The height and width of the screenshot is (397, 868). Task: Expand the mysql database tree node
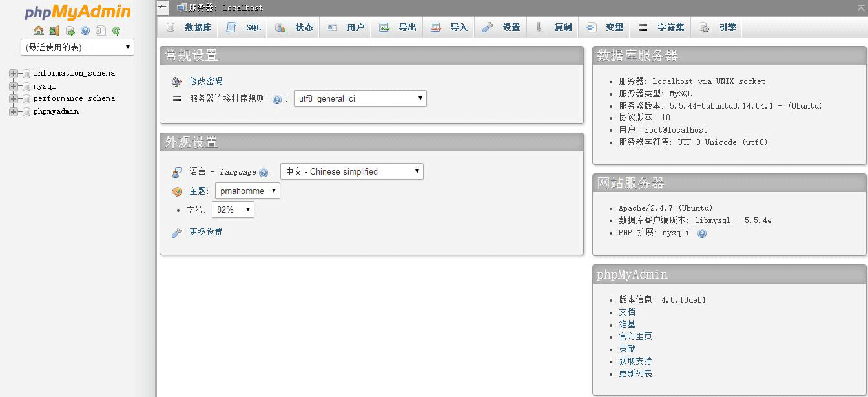pyautogui.click(x=14, y=85)
